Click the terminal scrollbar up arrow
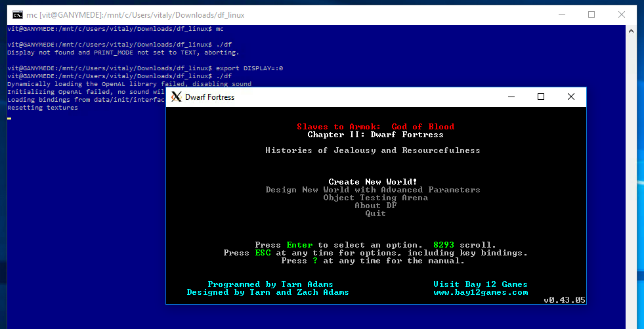The image size is (644, 329). [x=631, y=30]
